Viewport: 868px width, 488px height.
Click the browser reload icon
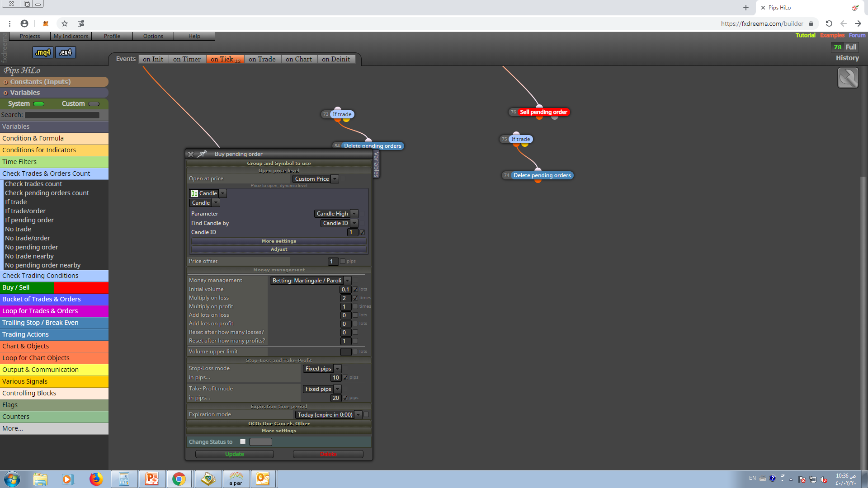coord(829,23)
